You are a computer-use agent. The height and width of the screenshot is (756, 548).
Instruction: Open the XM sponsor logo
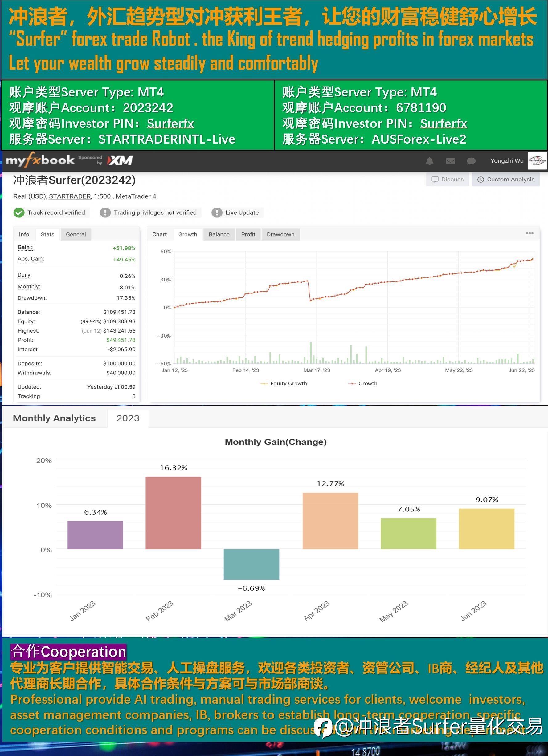tap(120, 160)
